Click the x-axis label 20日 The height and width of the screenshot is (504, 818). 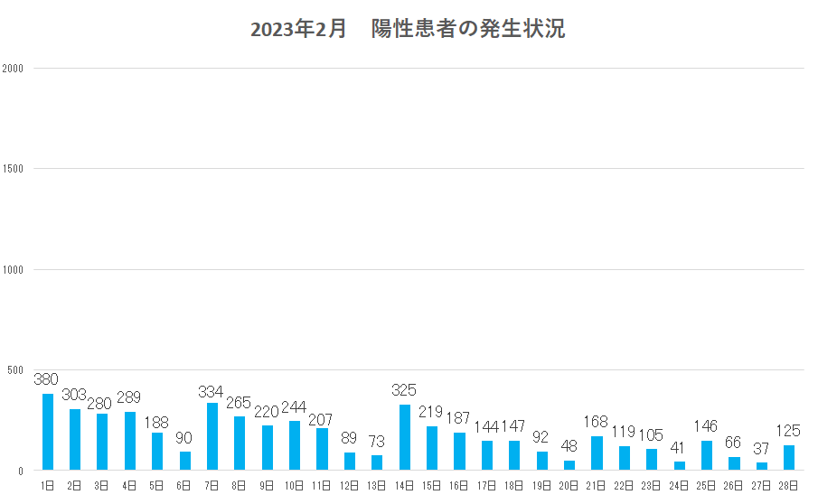pos(569,486)
